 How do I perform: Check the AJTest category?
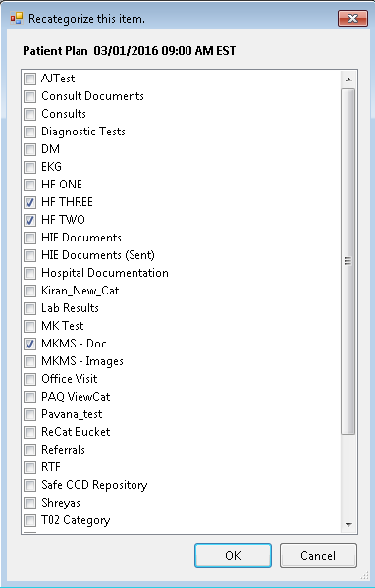point(30,79)
